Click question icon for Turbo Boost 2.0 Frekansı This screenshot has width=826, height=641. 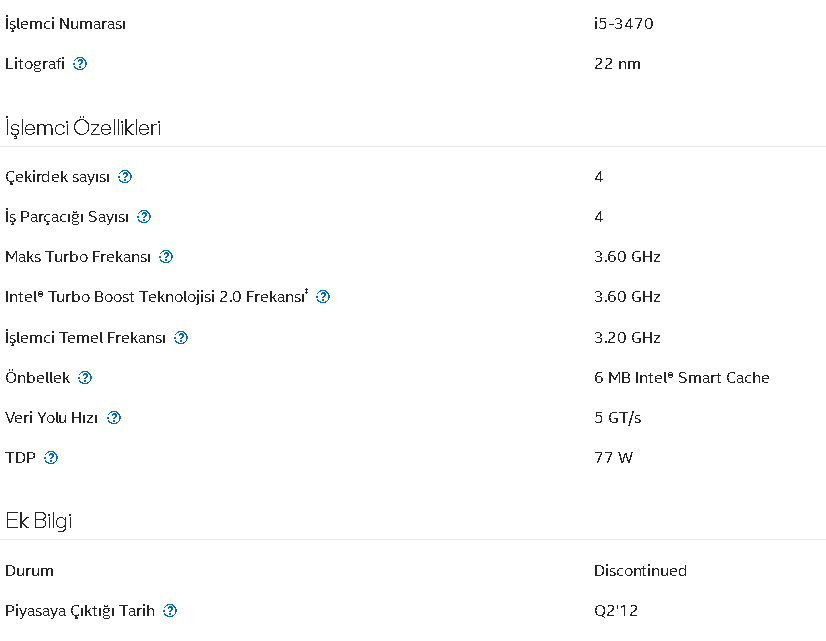[x=322, y=297]
